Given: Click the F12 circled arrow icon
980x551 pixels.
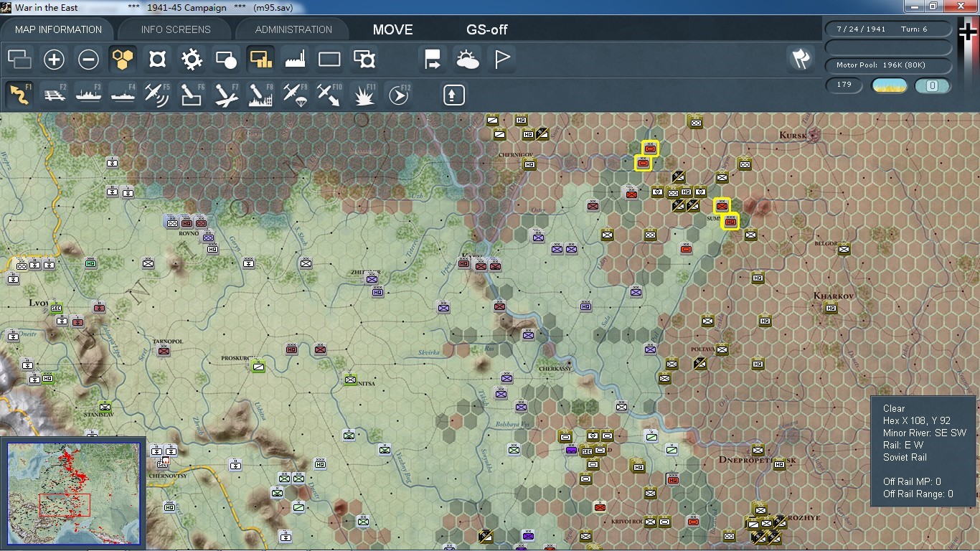Looking at the screenshot, I should 399,95.
